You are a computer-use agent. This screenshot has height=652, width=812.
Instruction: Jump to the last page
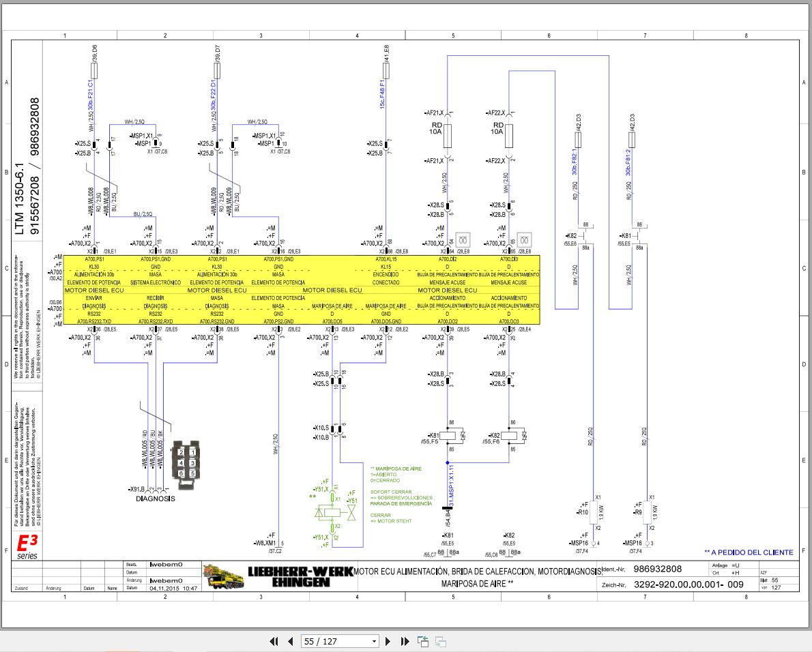coord(405,641)
